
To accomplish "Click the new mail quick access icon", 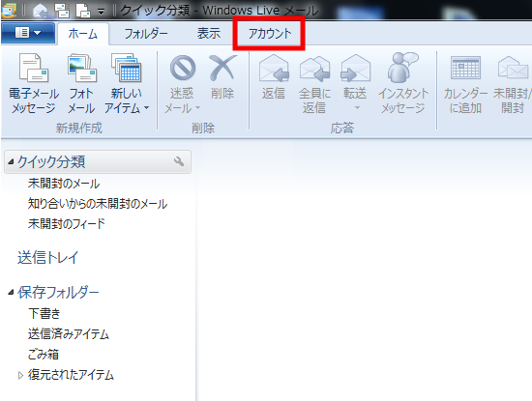I will click(83, 11).
